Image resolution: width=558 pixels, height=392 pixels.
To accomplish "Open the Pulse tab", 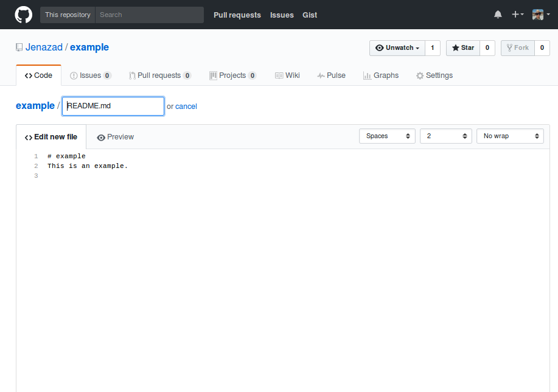I will point(331,75).
